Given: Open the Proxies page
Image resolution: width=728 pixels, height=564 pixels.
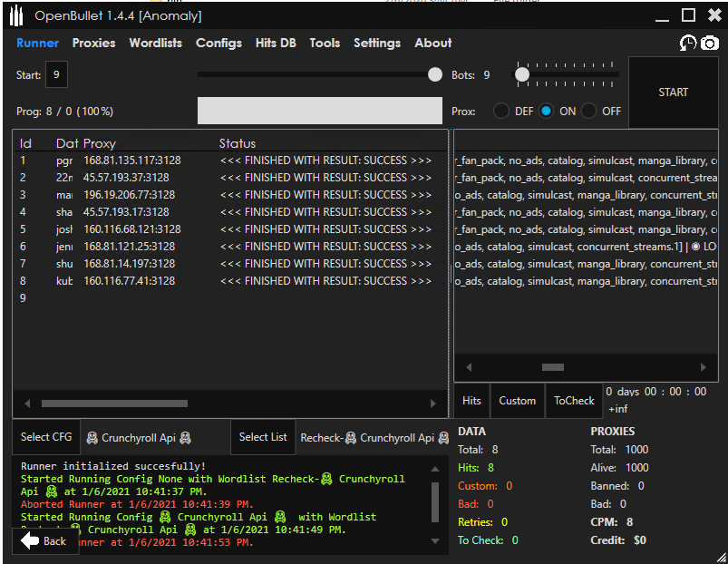Looking at the screenshot, I should click(x=93, y=43).
